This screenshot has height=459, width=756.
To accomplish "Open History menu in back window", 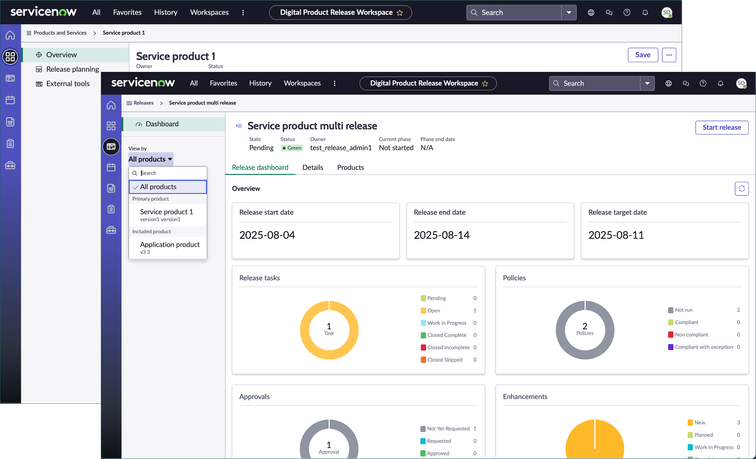I will (165, 13).
